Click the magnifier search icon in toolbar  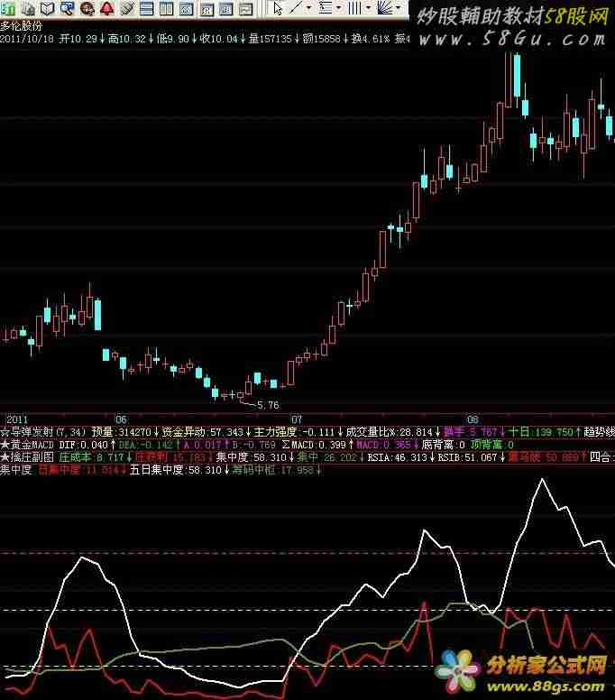(x=67, y=8)
